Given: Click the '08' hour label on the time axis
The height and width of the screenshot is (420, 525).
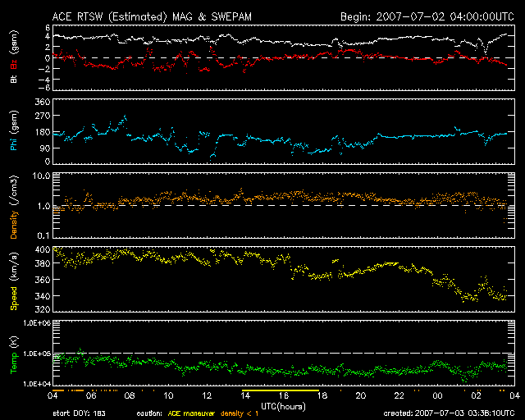Looking at the screenshot, I should click(x=130, y=396).
